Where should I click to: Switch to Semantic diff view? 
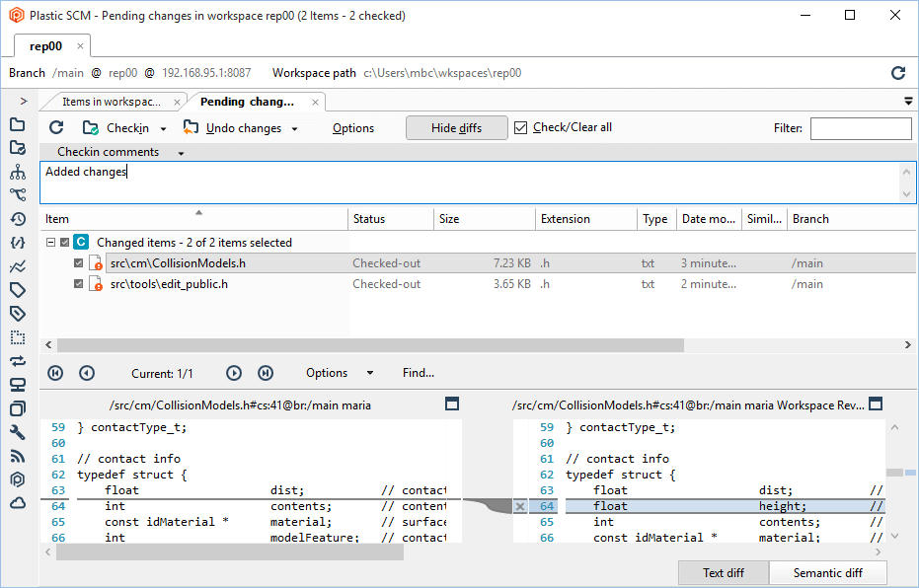[827, 573]
